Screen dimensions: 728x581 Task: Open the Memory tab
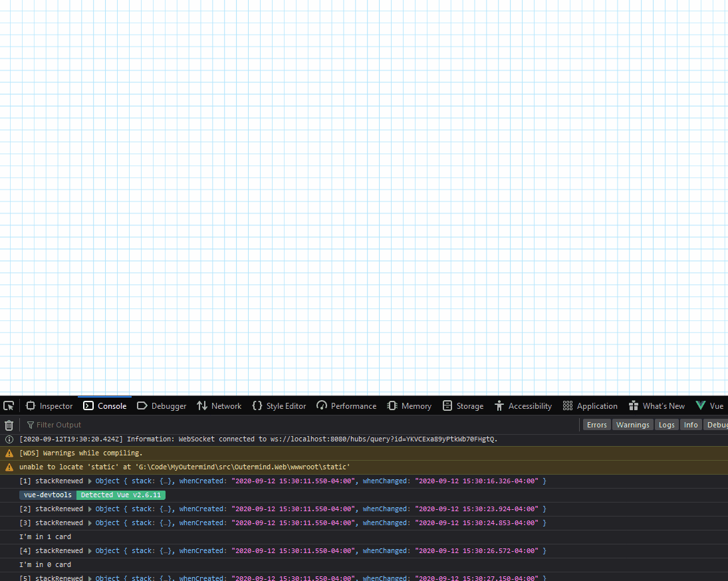click(x=409, y=406)
